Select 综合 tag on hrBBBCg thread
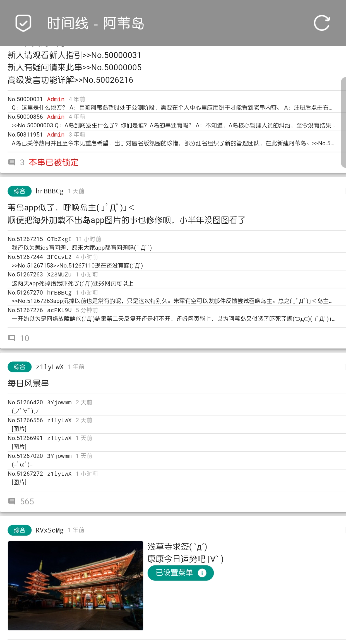This screenshot has width=346, height=644. coord(20,191)
